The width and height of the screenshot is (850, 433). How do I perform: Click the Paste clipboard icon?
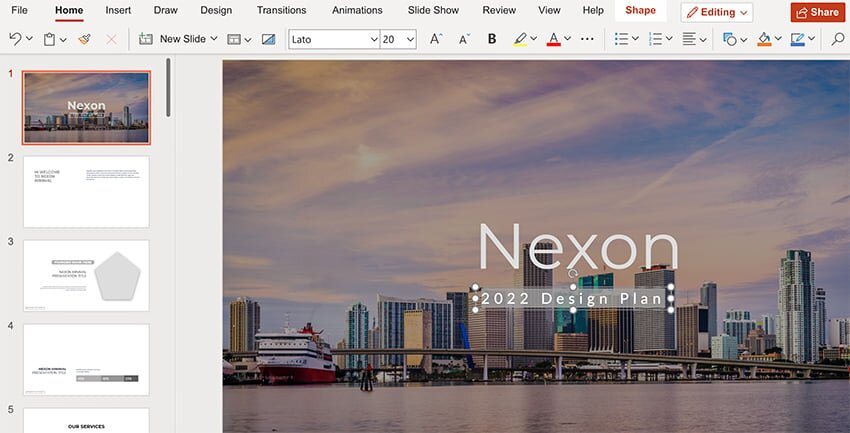pyautogui.click(x=50, y=39)
